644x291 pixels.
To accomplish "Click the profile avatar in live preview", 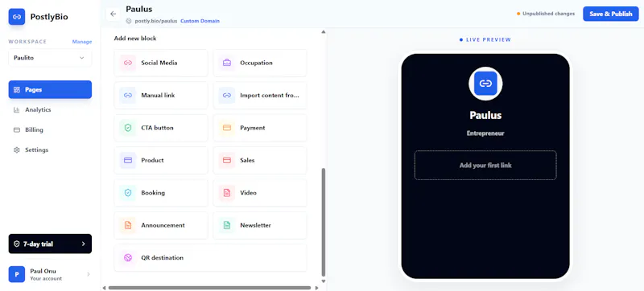I will tap(485, 84).
